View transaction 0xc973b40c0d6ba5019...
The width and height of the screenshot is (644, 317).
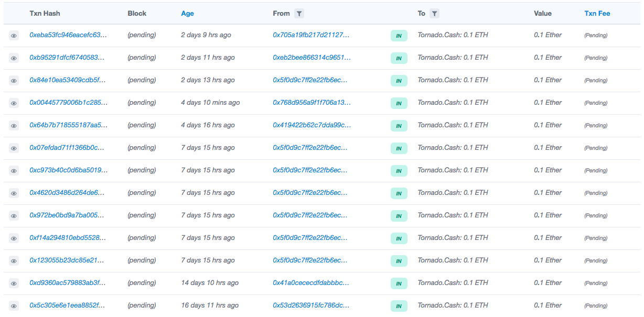tap(68, 170)
